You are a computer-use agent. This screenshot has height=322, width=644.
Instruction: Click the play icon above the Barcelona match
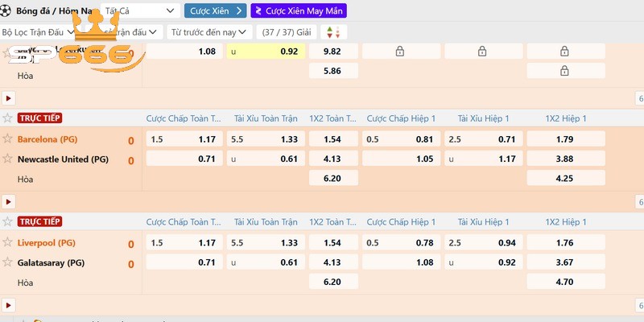click(9, 98)
